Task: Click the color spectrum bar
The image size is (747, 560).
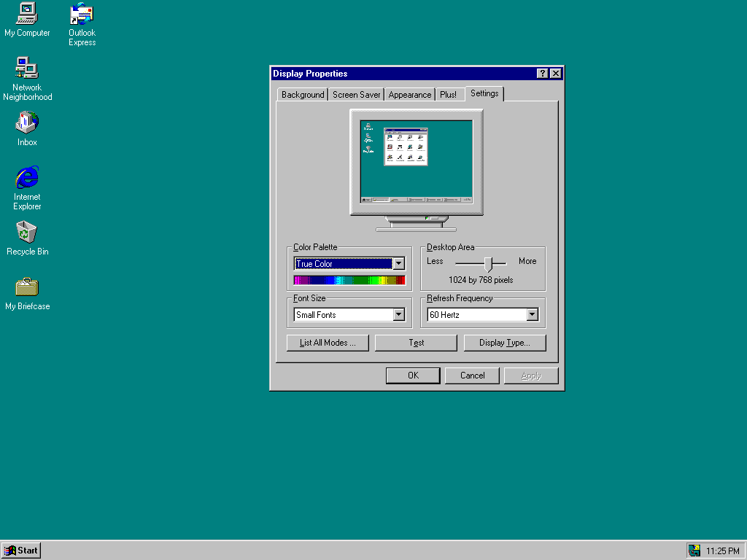Action: point(349,280)
